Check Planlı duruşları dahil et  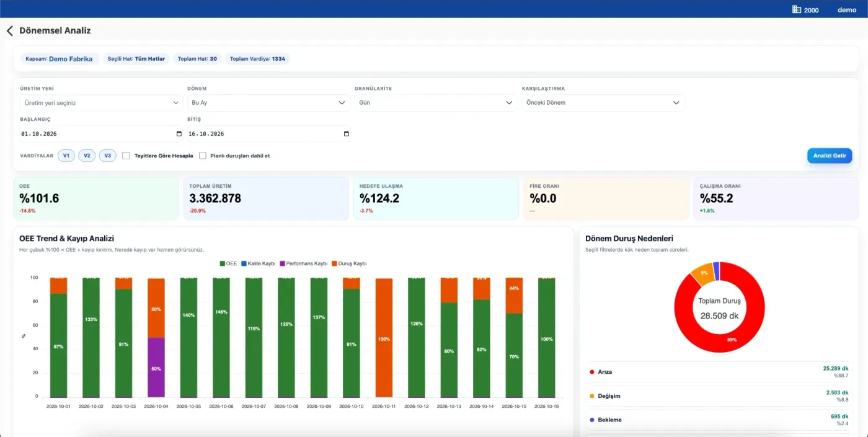pos(203,156)
